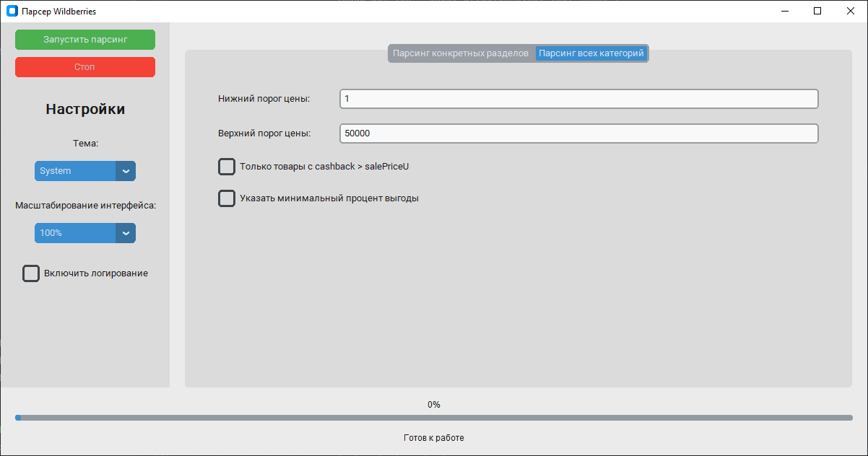Focus the Нижний порог цены input field

click(579, 99)
